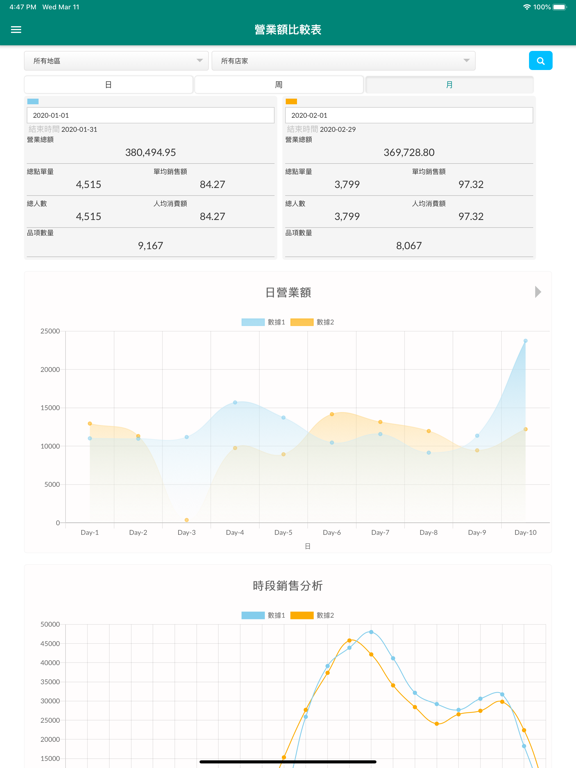Click the 380,494.95 revenue total

pyautogui.click(x=150, y=152)
